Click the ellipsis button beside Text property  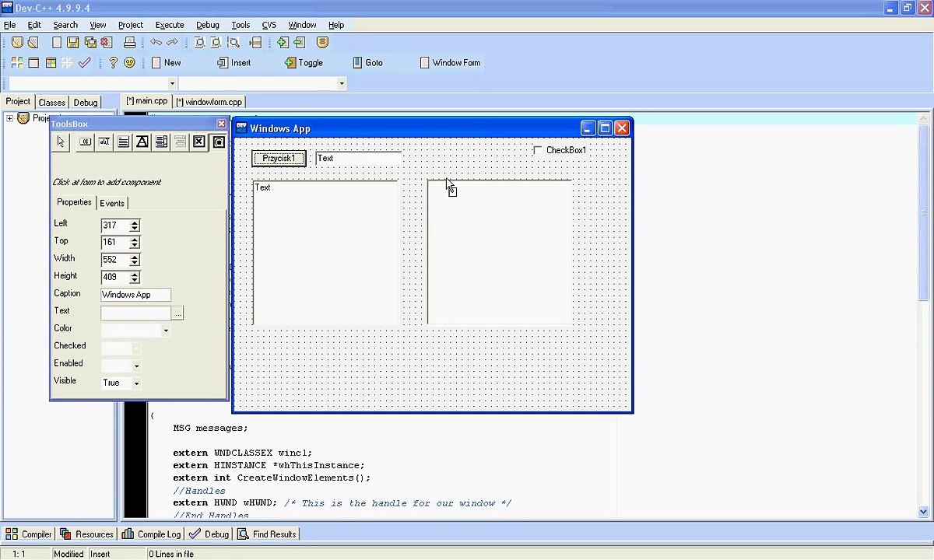tap(178, 313)
